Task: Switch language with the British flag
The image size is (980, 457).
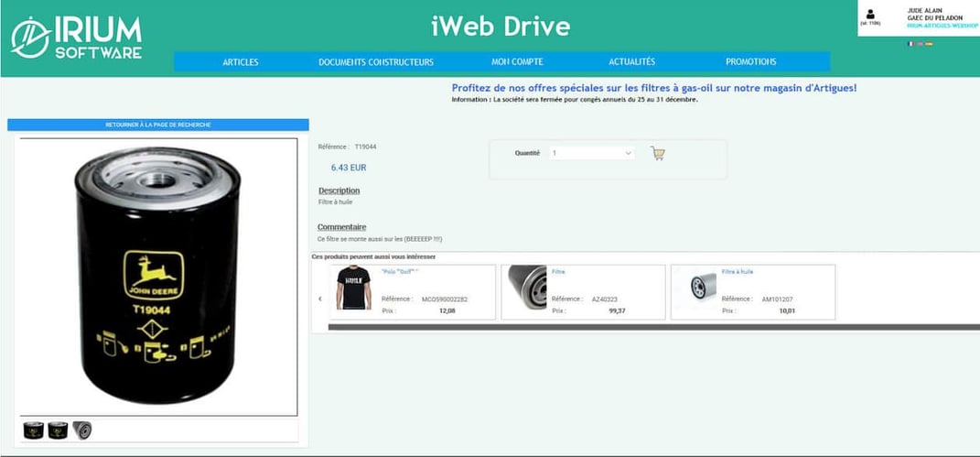Action: [x=920, y=44]
